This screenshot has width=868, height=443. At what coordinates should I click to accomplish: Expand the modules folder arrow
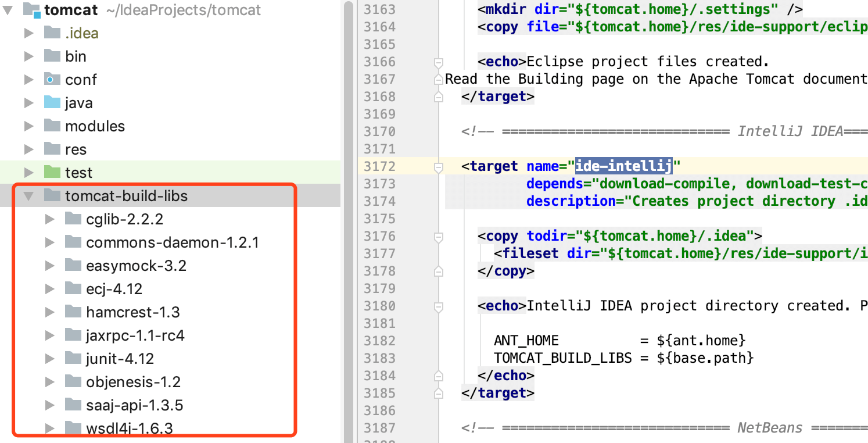coord(28,126)
